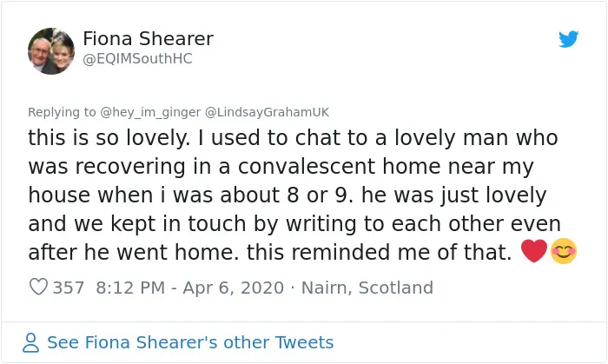Click the smiling blush emoji in the tweet
608x364 pixels.
(564, 251)
